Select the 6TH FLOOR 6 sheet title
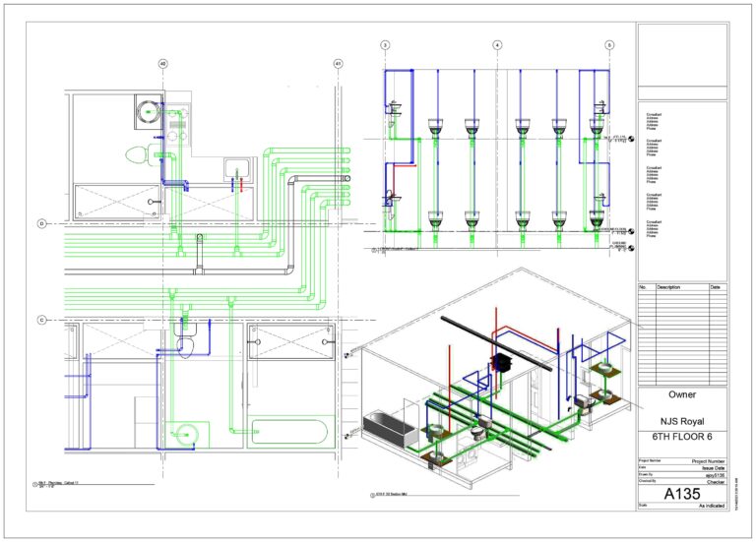This screenshot has height=542, width=756. click(x=682, y=437)
